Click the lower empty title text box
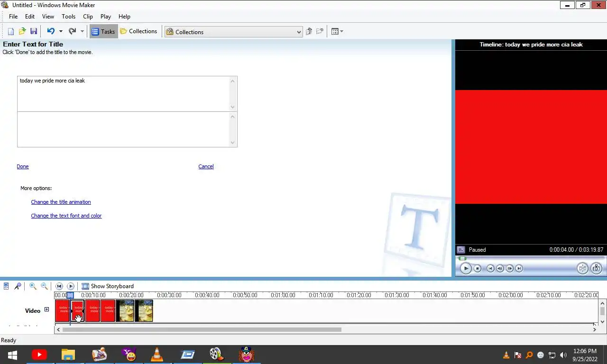The height and width of the screenshot is (364, 607). 123,129
